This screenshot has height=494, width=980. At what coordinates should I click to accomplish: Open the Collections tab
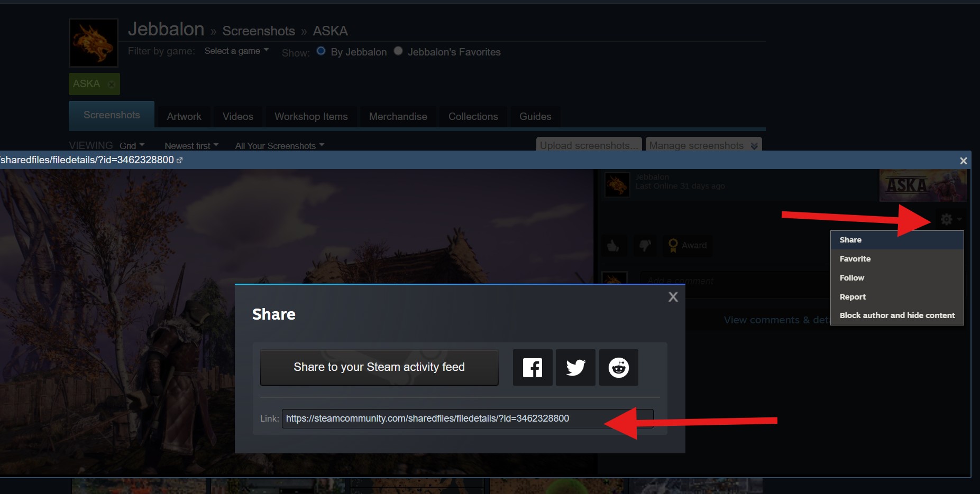point(473,117)
